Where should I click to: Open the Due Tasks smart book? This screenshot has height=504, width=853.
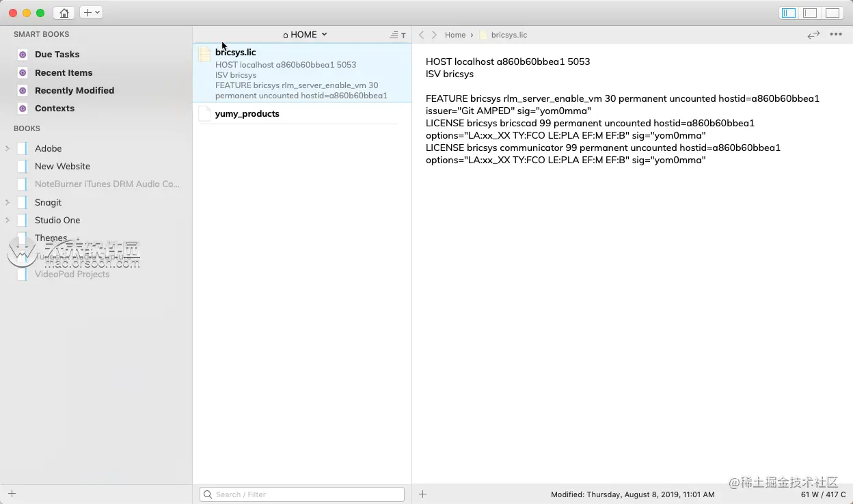[57, 55]
